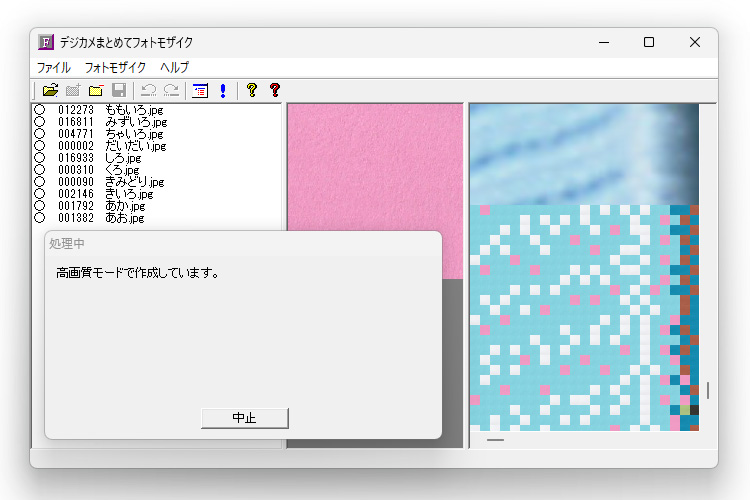Toggle the circle marker beside あお.jpg

(x=40, y=218)
